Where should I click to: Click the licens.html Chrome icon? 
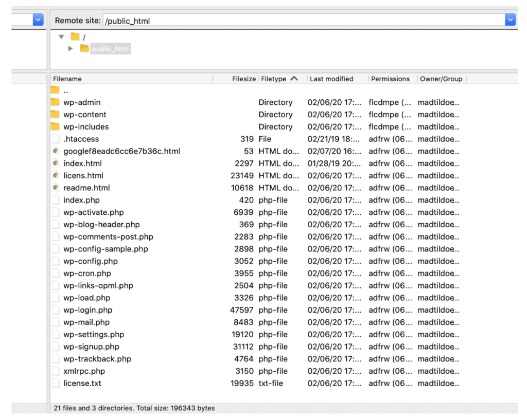coord(56,175)
